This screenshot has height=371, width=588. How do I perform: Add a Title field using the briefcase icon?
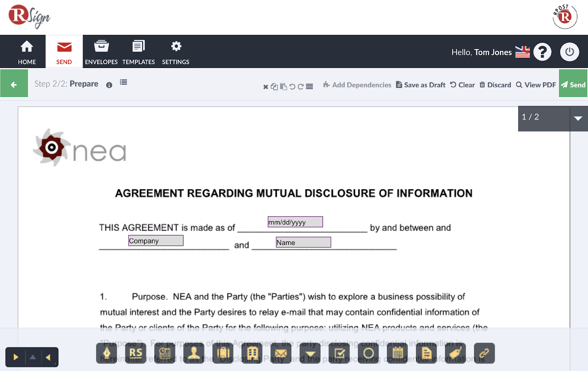click(223, 353)
